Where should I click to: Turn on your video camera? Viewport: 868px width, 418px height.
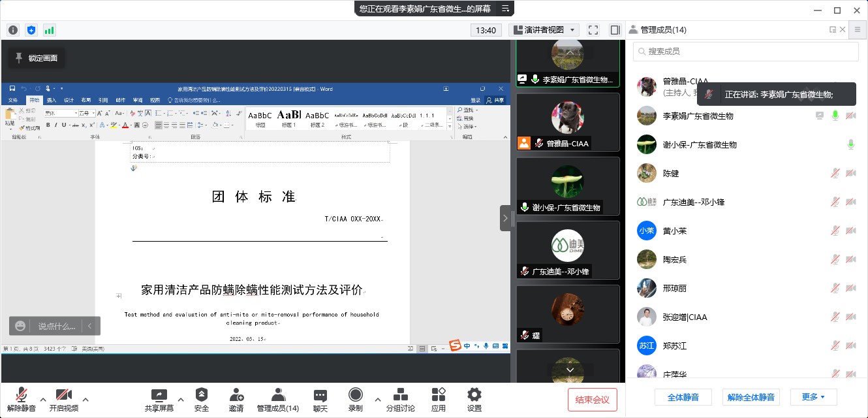[63, 394]
